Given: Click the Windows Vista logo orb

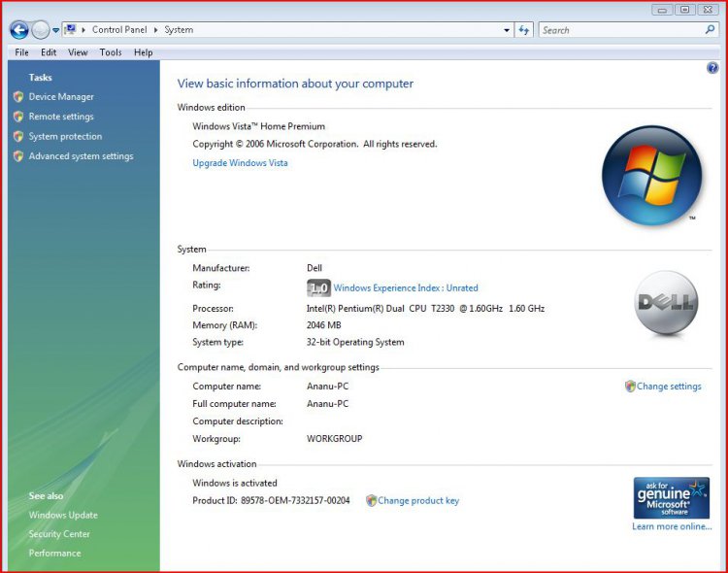Looking at the screenshot, I should coord(651,176).
